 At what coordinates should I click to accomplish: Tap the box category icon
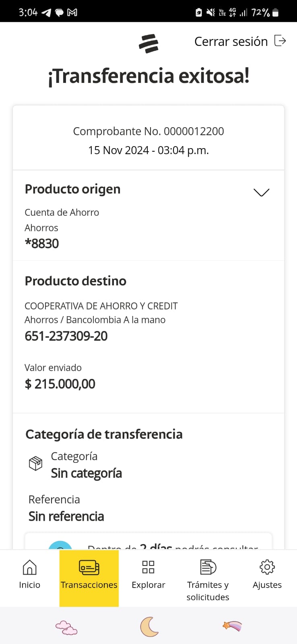pos(36,463)
